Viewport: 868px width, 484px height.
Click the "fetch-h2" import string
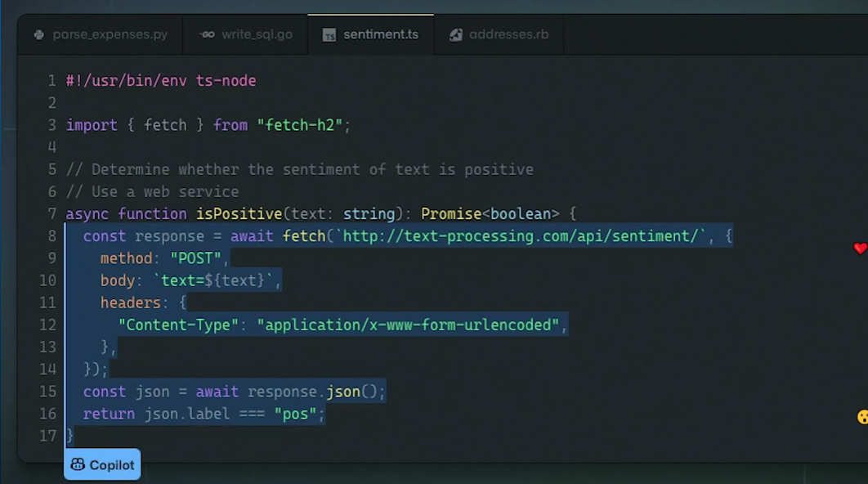(299, 125)
